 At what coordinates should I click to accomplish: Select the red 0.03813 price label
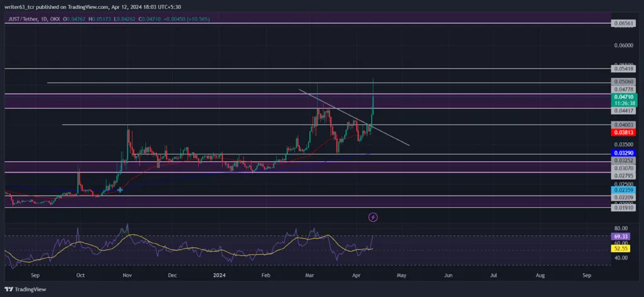[624, 132]
